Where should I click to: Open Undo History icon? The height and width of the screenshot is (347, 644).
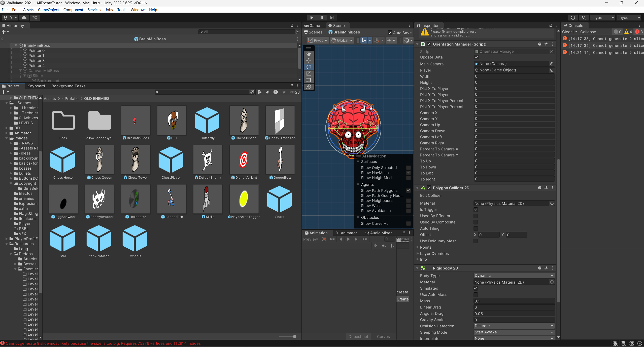pos(573,18)
